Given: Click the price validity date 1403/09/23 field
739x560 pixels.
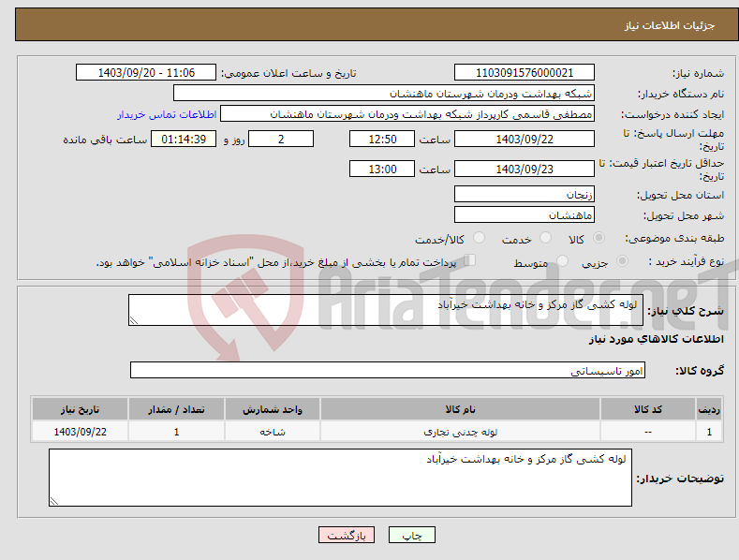Looking at the screenshot, I should (x=525, y=169).
